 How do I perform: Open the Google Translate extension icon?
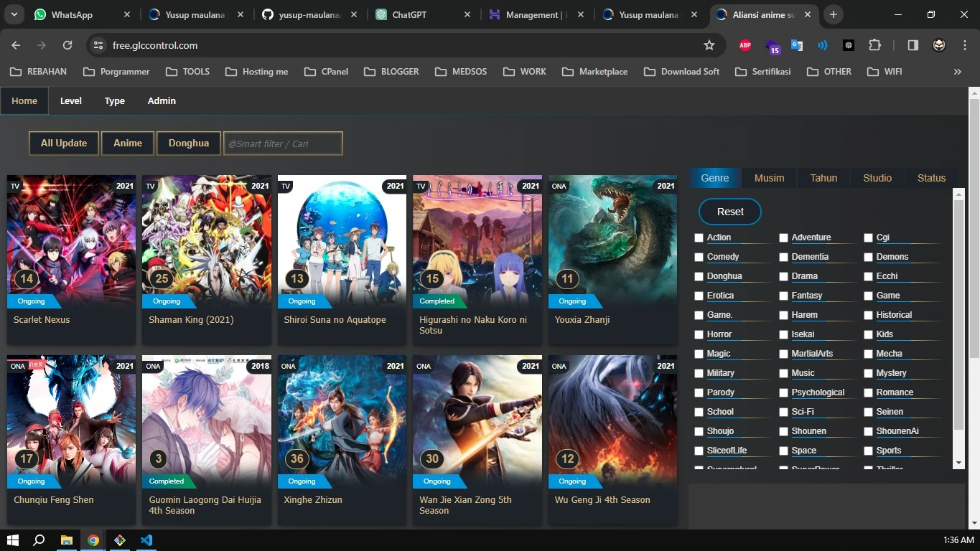[796, 44]
